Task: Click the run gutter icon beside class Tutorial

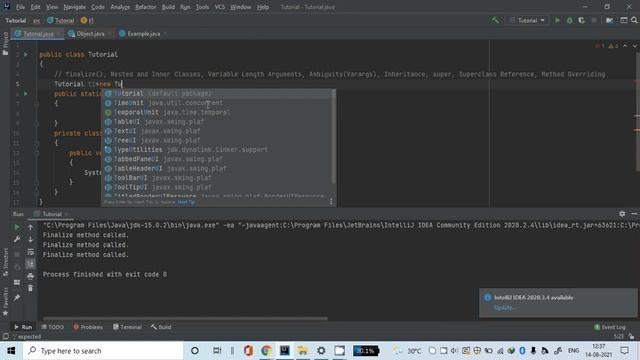Action: pyautogui.click(x=26, y=54)
